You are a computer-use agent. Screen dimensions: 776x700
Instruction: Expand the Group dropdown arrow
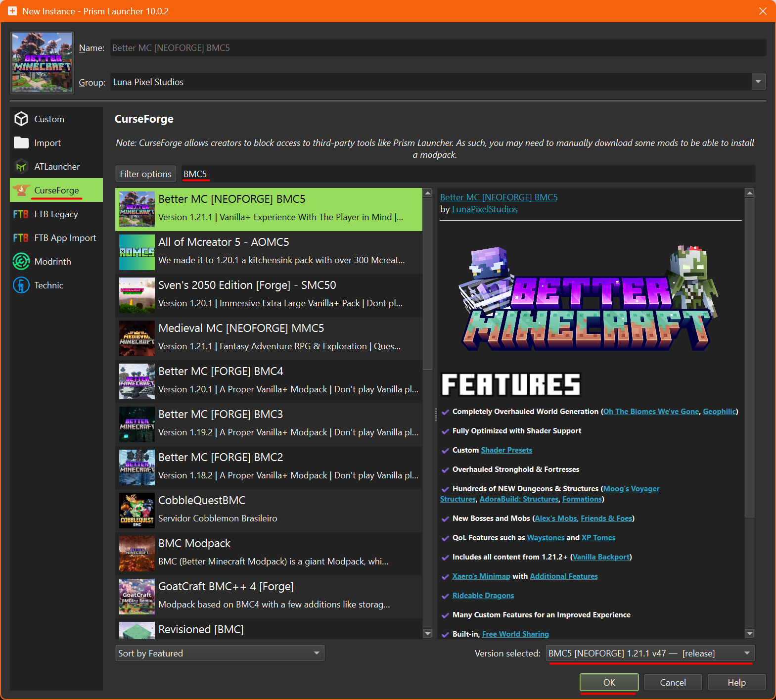tap(758, 82)
